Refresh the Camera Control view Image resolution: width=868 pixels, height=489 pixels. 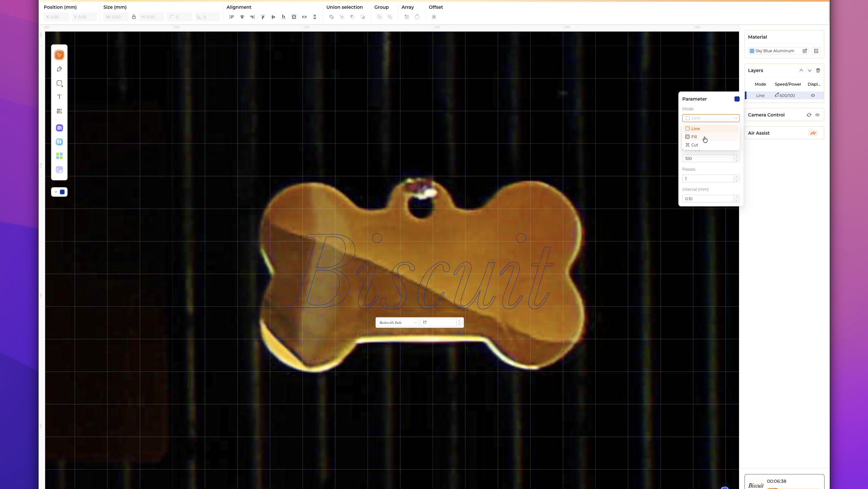pyautogui.click(x=809, y=115)
